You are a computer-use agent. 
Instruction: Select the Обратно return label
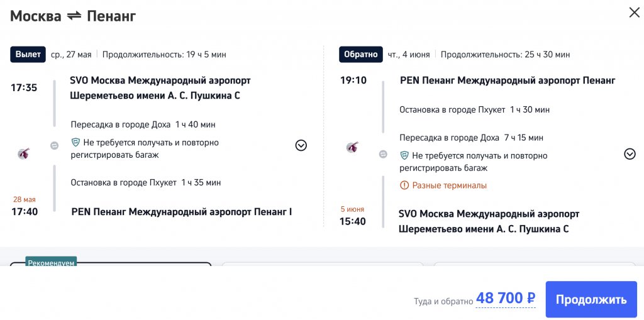pyautogui.click(x=360, y=55)
